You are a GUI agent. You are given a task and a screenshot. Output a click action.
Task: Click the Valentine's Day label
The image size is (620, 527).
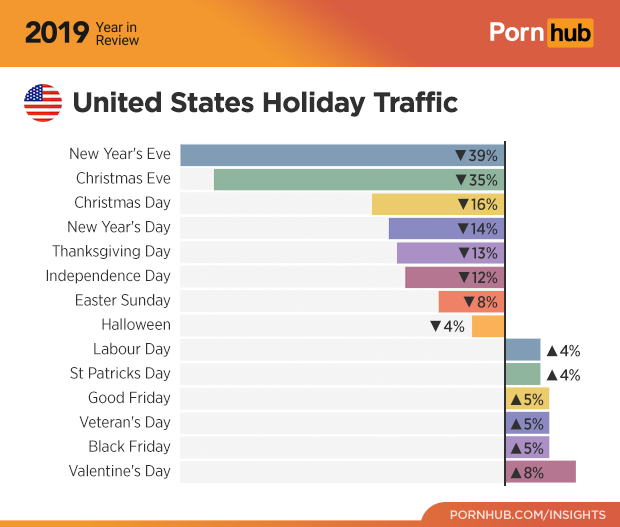pyautogui.click(x=119, y=471)
